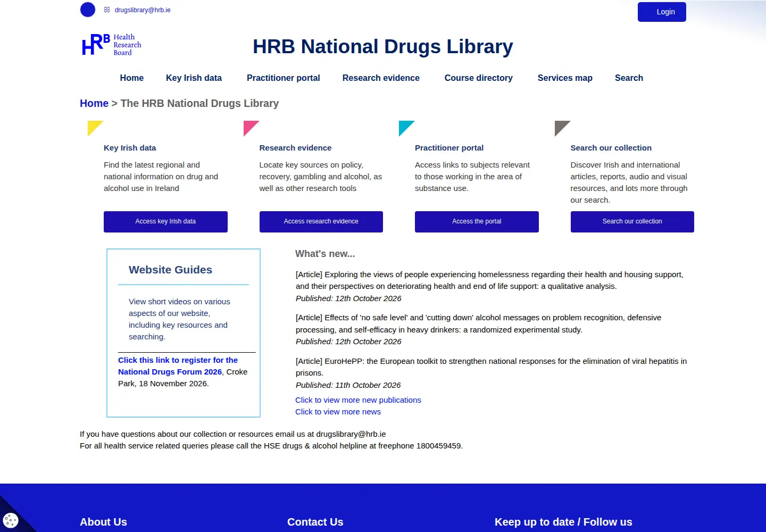Open the Services map menu item
Image resolution: width=766 pixels, height=532 pixels.
click(565, 78)
